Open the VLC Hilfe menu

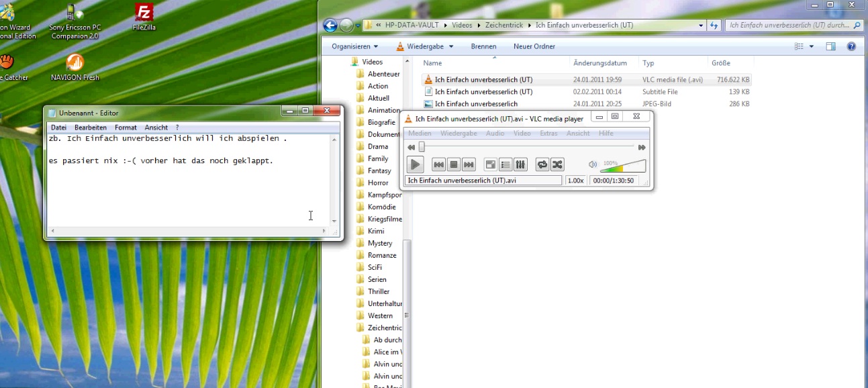click(606, 134)
